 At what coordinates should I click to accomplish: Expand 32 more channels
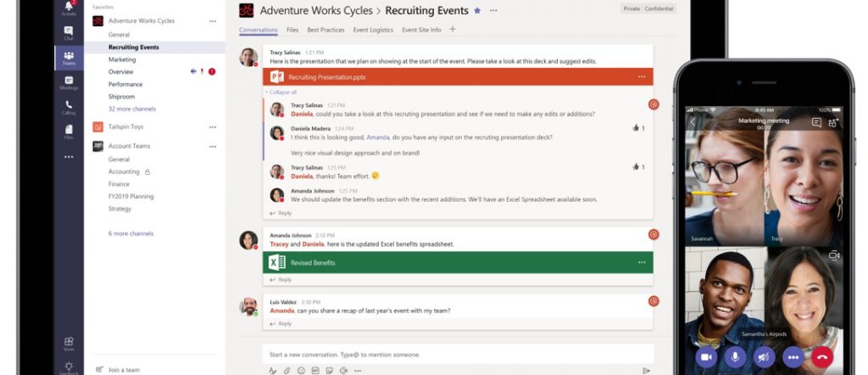[x=131, y=109]
